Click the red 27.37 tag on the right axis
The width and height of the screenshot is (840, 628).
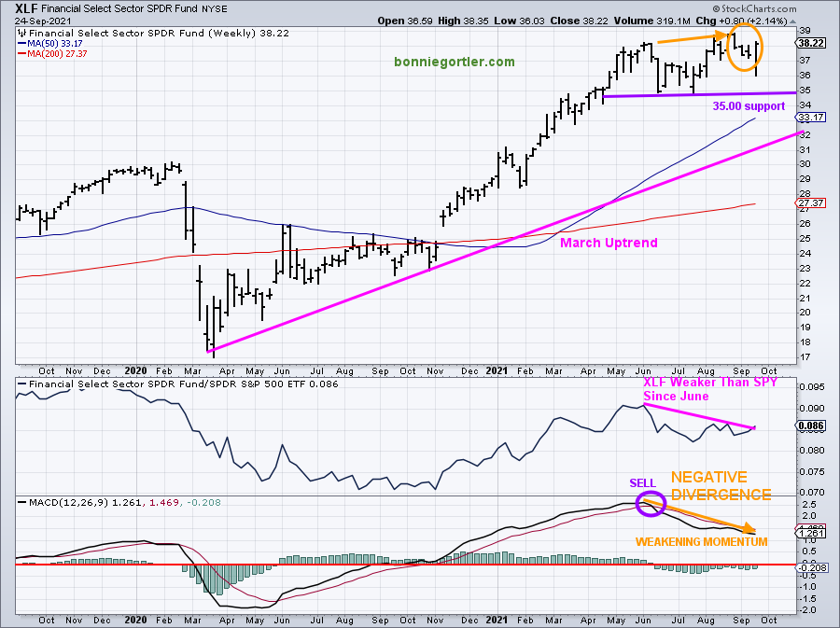[811, 202]
